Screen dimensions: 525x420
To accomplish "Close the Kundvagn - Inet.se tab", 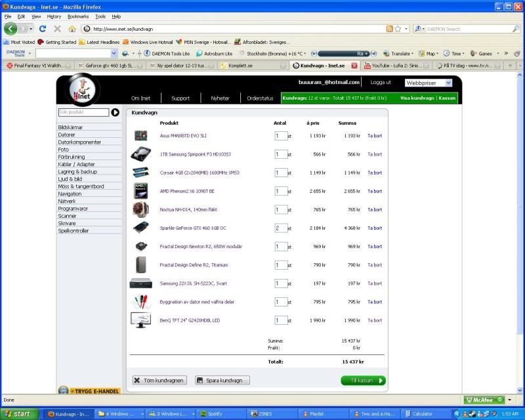I will 354,66.
